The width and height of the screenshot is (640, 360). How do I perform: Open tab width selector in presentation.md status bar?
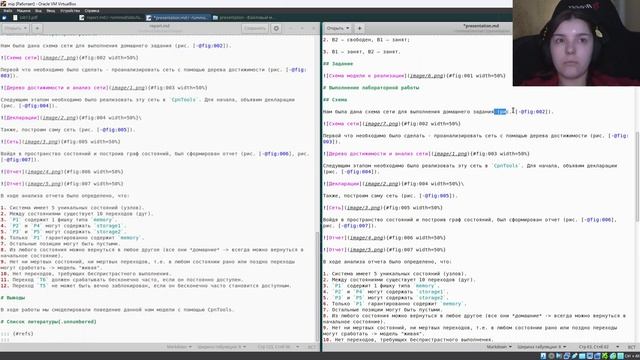click(x=541, y=347)
